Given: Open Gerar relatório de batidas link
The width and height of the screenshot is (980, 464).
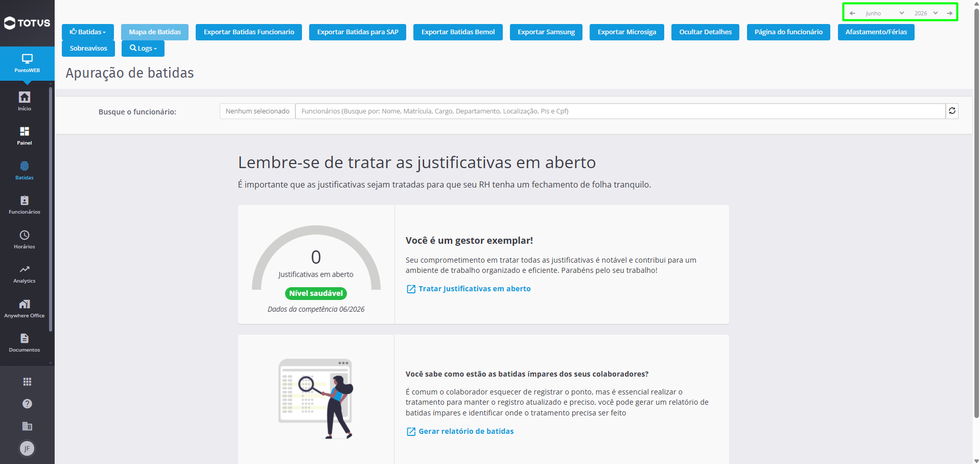Looking at the screenshot, I should 460,431.
